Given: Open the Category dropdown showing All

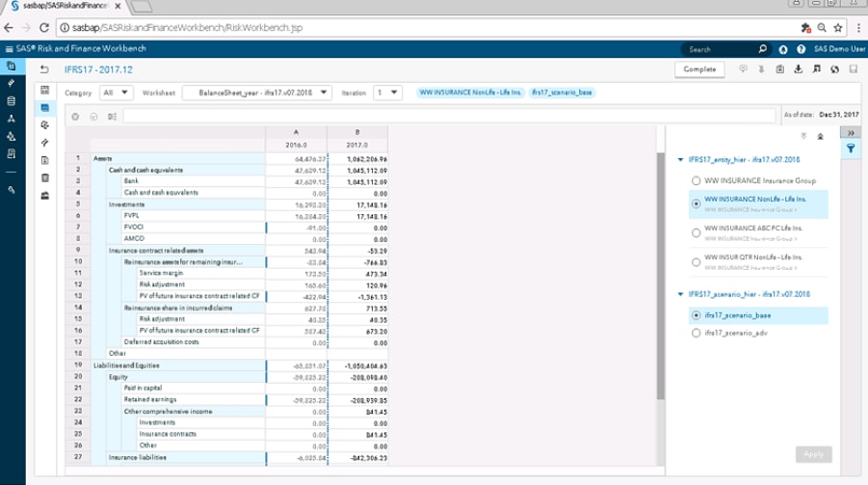Looking at the screenshot, I should tap(117, 93).
